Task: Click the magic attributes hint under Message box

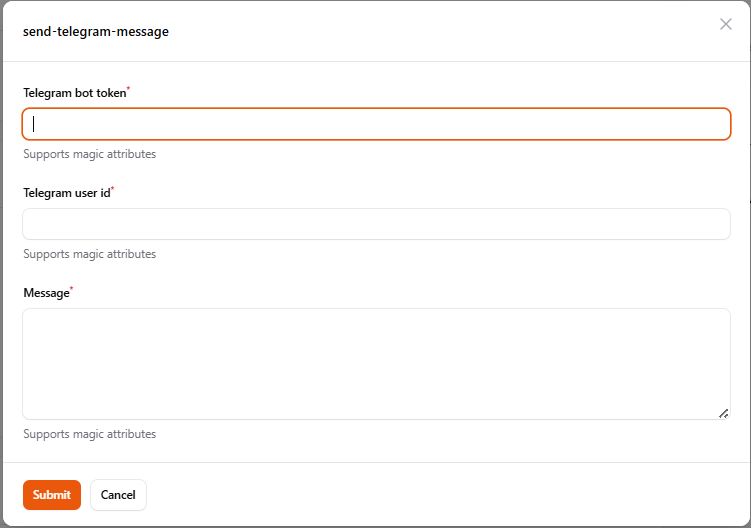Action: (x=90, y=434)
